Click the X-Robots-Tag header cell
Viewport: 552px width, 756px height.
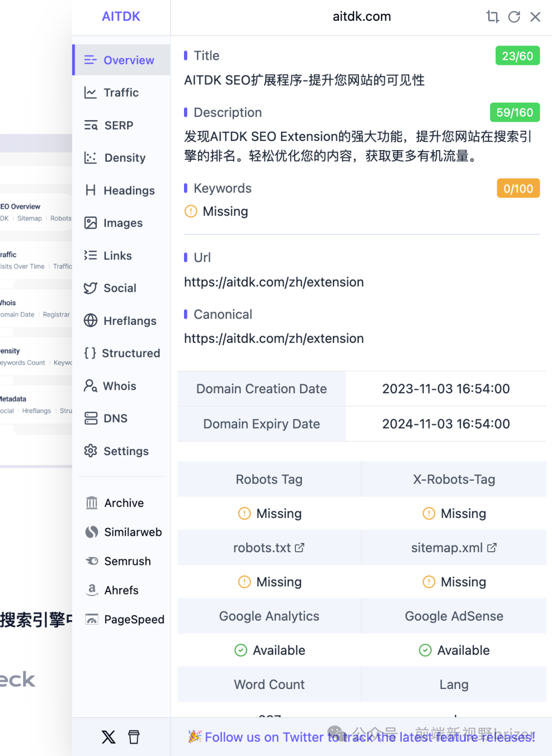pyautogui.click(x=454, y=479)
